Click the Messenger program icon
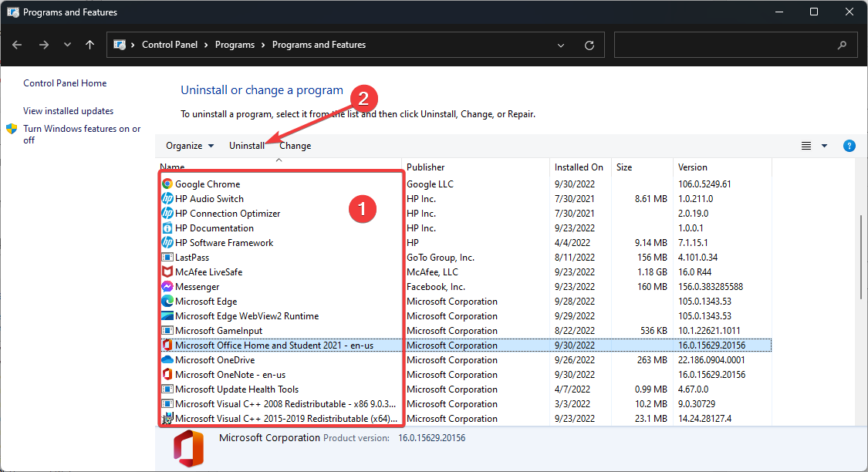The width and height of the screenshot is (868, 472). [167, 287]
